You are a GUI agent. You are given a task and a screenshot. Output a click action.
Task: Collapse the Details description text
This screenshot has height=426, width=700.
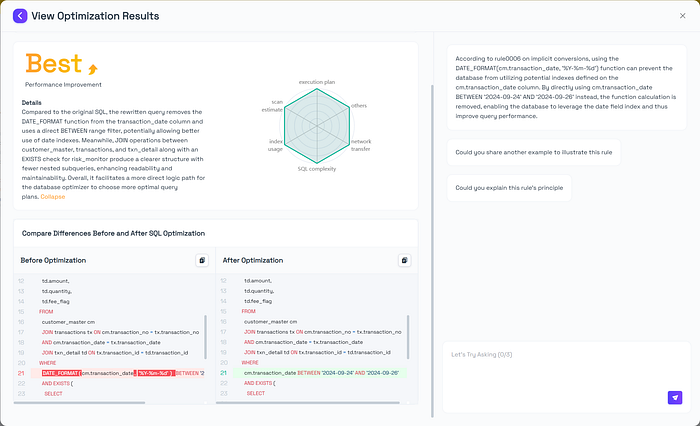click(53, 197)
